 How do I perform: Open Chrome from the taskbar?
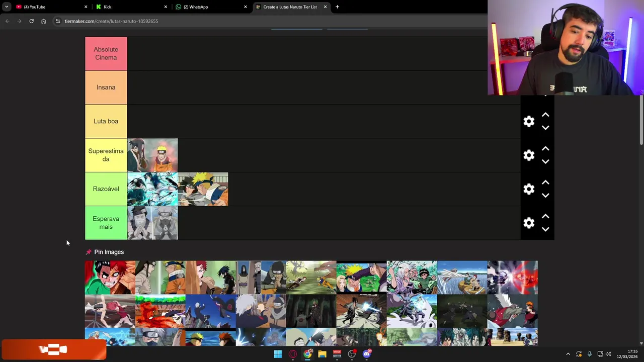(307, 354)
